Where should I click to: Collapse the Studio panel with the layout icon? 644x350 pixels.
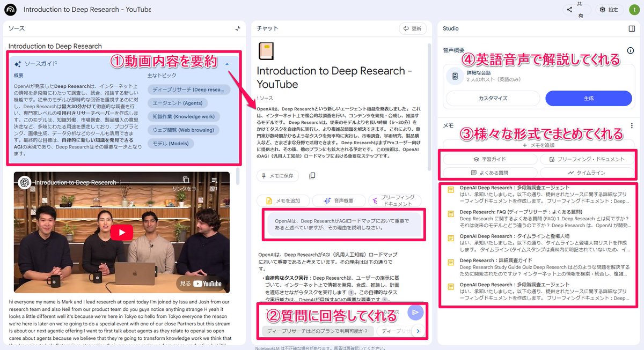coord(631,28)
